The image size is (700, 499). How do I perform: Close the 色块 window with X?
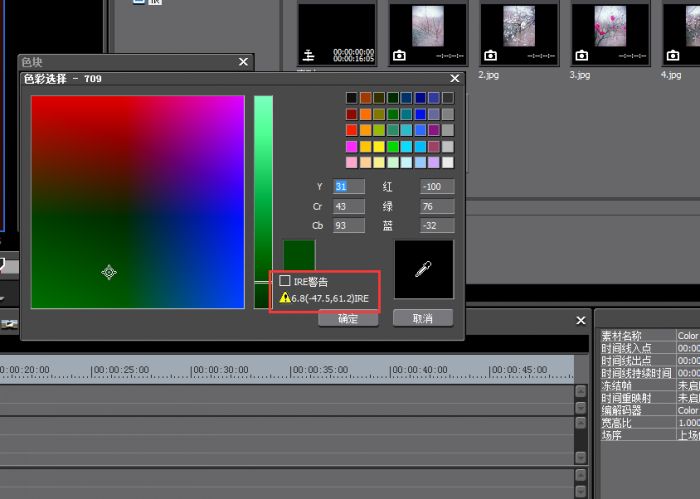[243, 62]
